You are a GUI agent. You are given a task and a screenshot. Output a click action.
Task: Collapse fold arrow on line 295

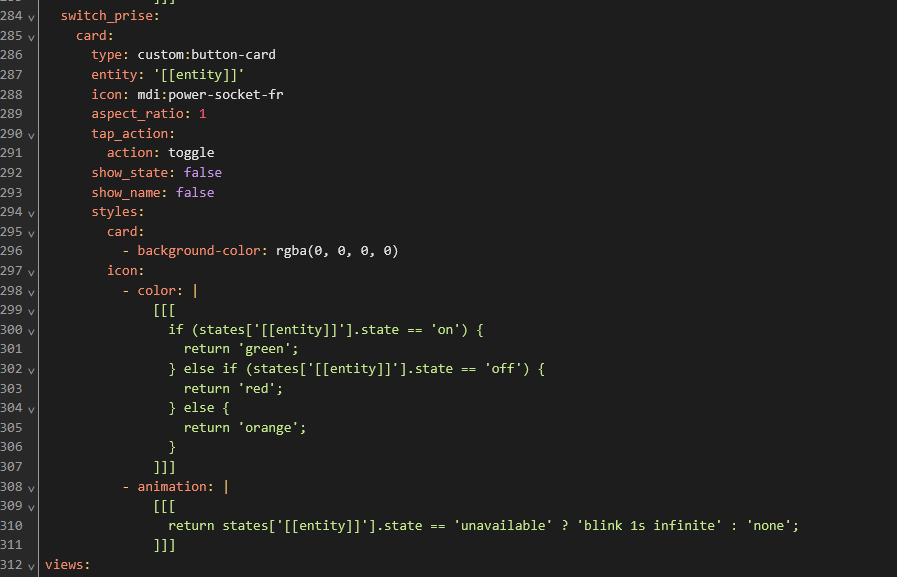(x=33, y=232)
